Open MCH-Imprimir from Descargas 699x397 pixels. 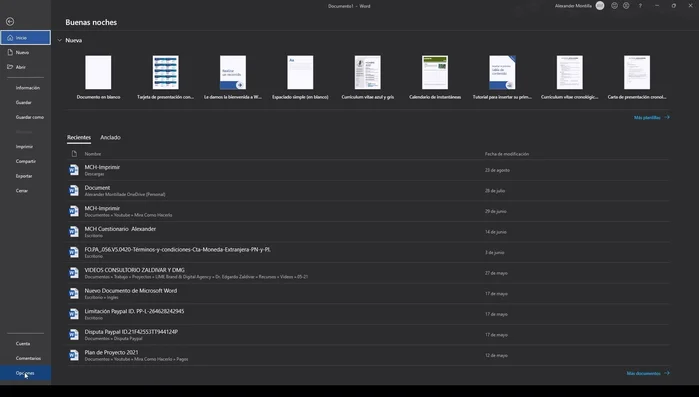click(368, 170)
